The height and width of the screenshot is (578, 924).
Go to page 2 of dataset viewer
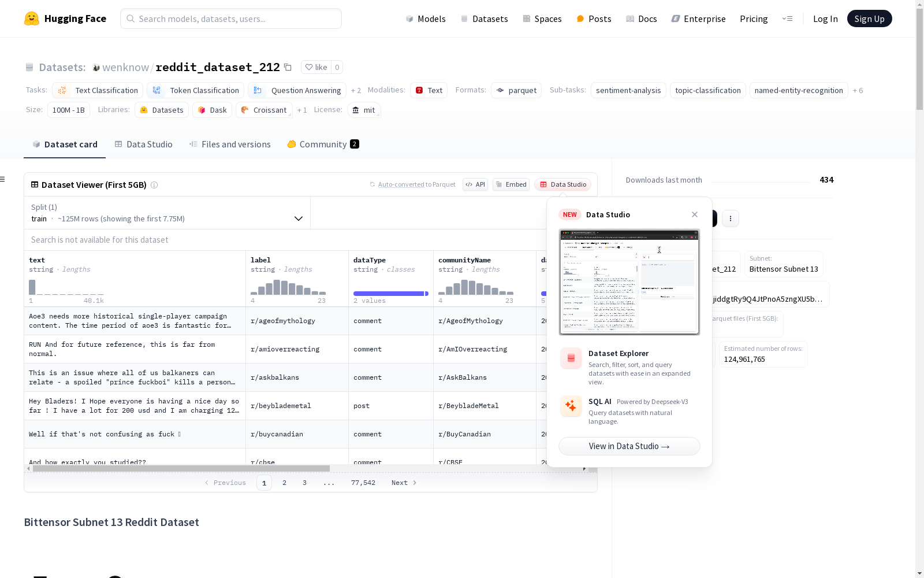pos(284,483)
